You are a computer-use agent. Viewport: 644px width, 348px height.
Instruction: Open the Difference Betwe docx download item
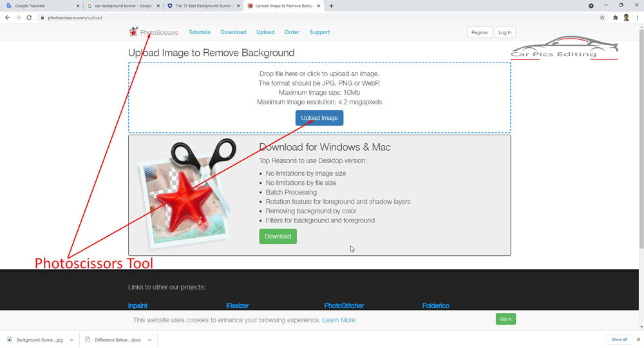tap(114, 340)
